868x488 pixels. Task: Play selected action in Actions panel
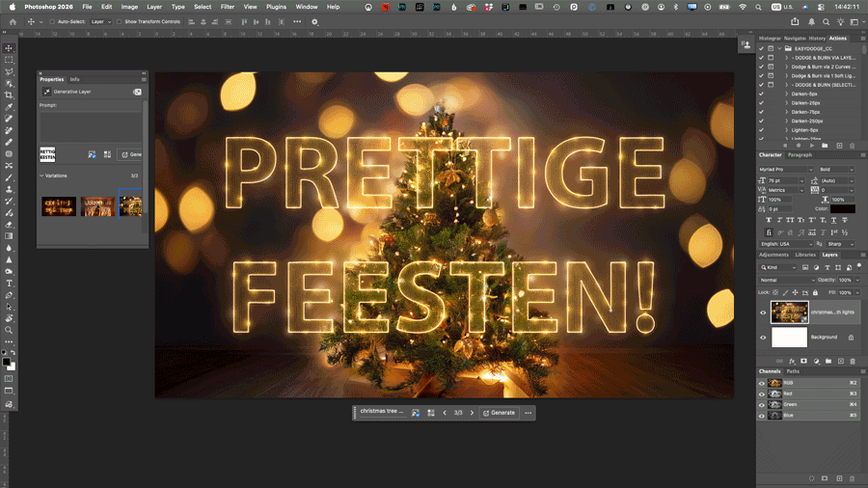pos(811,146)
